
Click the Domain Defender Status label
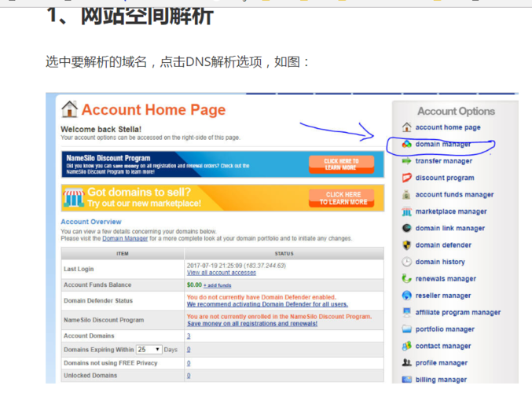click(x=98, y=301)
